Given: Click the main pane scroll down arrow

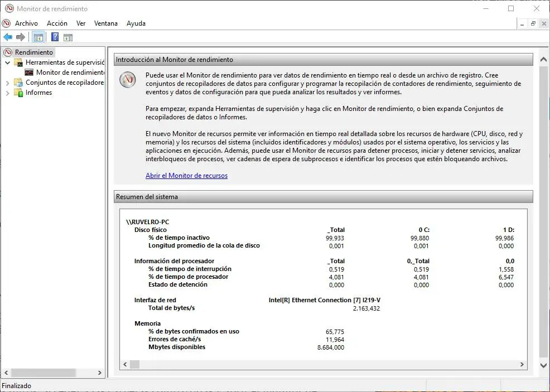Looking at the screenshot, I should coord(543,365).
